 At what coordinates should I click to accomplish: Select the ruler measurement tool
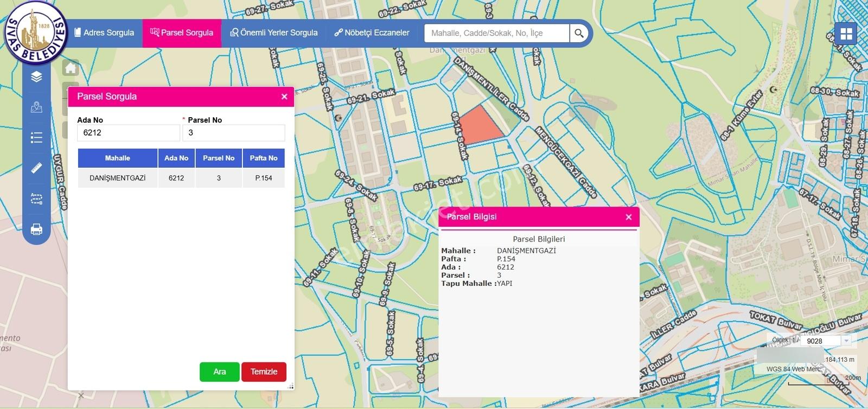tap(36, 168)
